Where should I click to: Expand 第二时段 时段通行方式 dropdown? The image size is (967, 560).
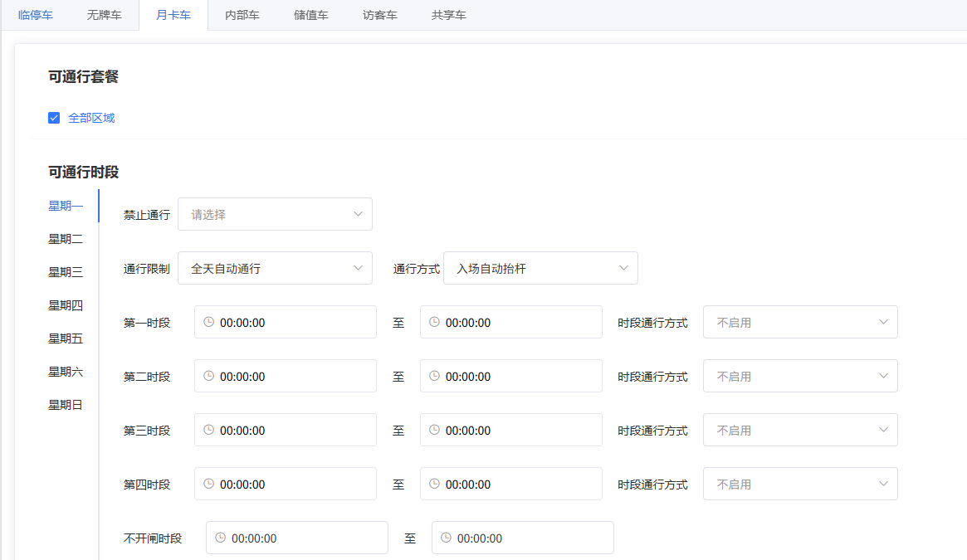click(x=800, y=376)
